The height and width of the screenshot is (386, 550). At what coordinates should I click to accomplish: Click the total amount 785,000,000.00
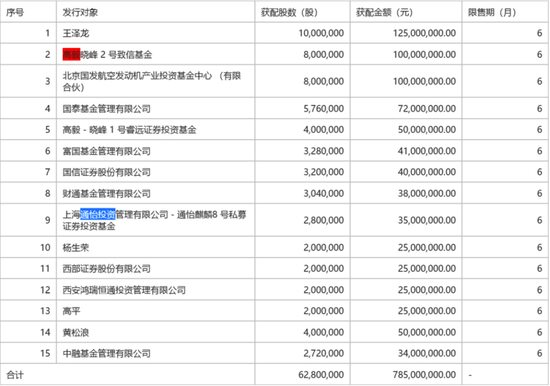(x=424, y=375)
